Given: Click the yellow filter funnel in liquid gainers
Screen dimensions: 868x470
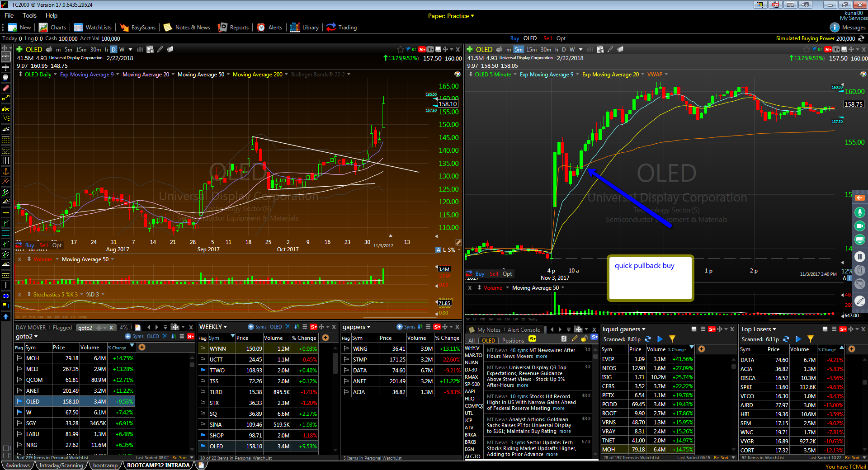Looking at the screenshot, I should click(x=672, y=339).
